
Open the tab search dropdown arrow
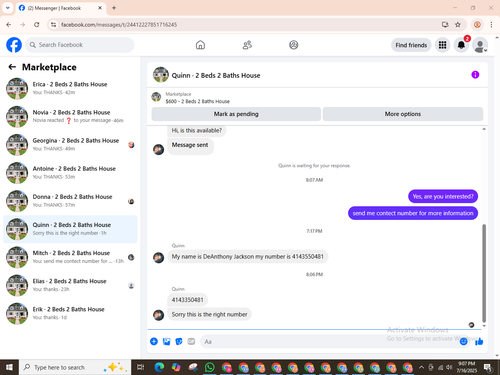pos(8,8)
